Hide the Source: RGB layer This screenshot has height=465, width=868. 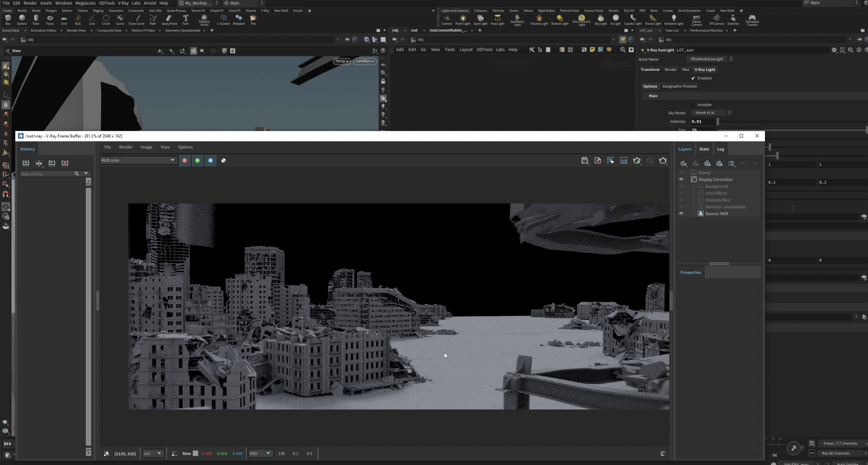coord(681,214)
